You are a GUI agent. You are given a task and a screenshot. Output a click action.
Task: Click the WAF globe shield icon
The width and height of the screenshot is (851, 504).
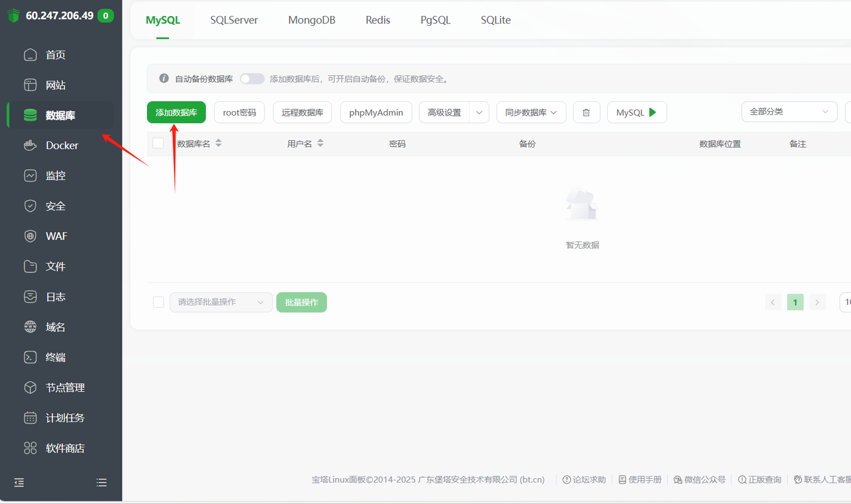tap(30, 236)
